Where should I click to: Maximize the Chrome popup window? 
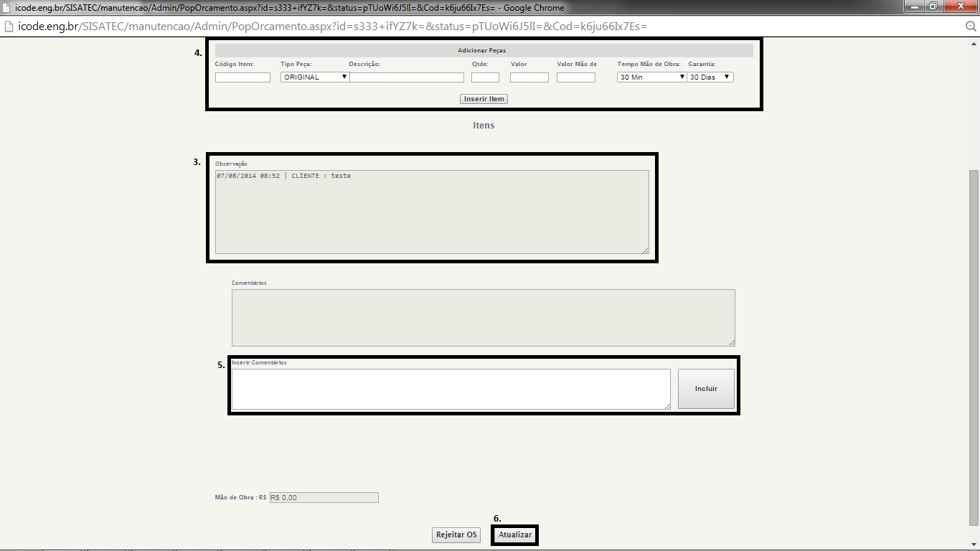933,6
